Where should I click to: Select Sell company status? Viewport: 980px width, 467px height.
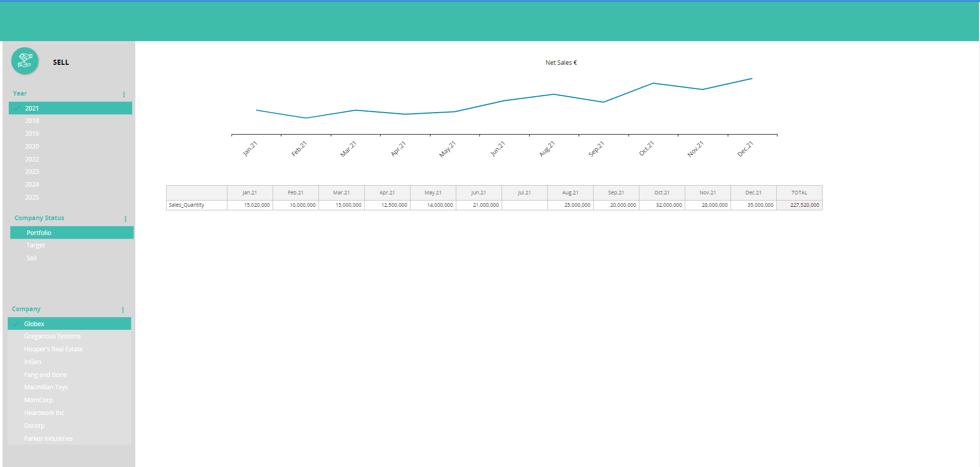pyautogui.click(x=32, y=258)
